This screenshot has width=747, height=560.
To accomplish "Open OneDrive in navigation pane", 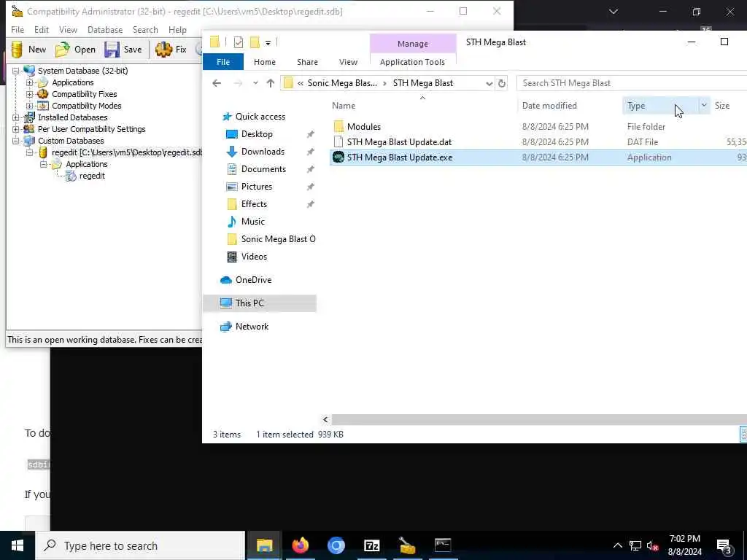I will [253, 280].
